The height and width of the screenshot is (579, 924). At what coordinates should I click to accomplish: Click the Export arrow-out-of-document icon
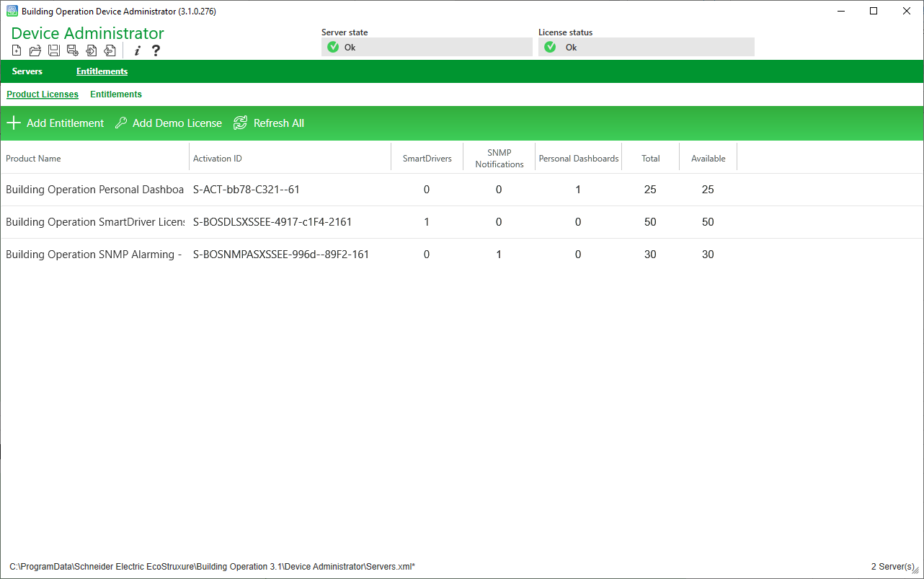[110, 50]
